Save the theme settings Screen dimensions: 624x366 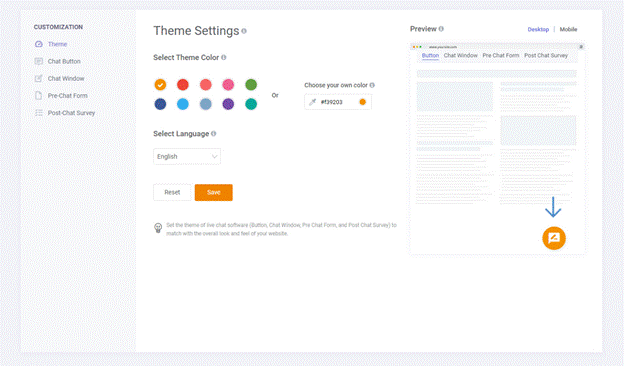click(x=214, y=193)
